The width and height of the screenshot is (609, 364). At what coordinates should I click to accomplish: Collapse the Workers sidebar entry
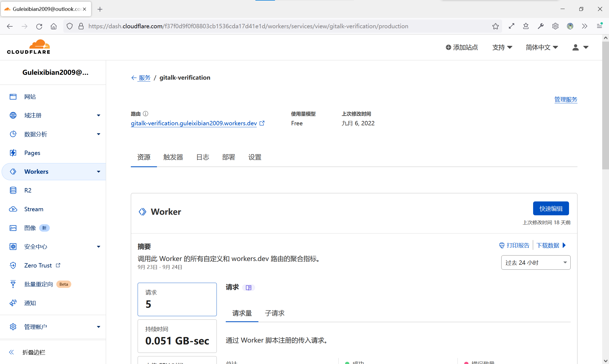(x=98, y=172)
